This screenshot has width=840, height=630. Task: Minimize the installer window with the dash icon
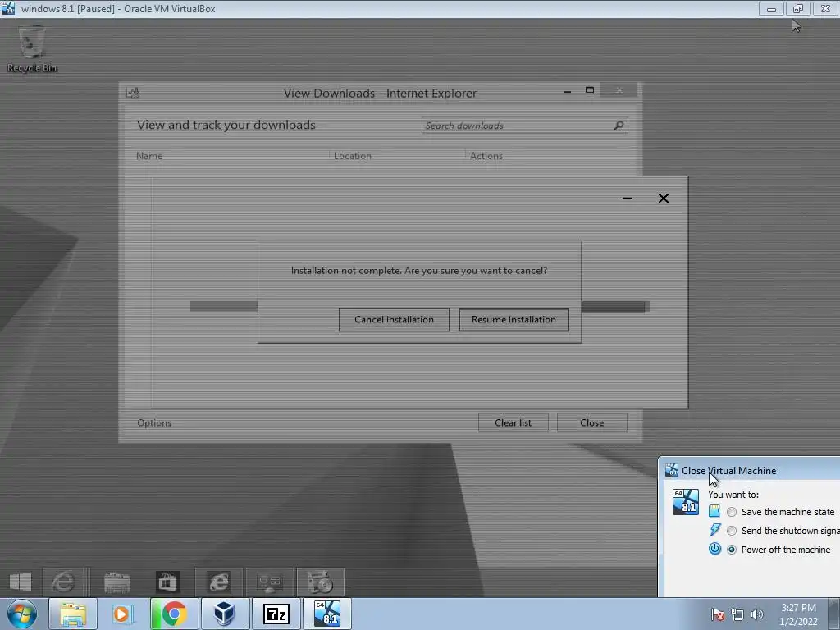(x=628, y=199)
